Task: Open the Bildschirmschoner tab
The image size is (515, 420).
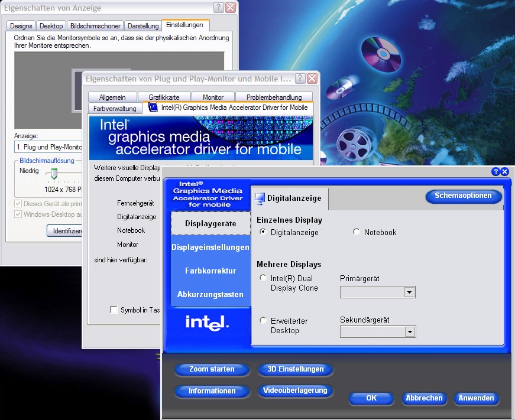Action: 95,26
